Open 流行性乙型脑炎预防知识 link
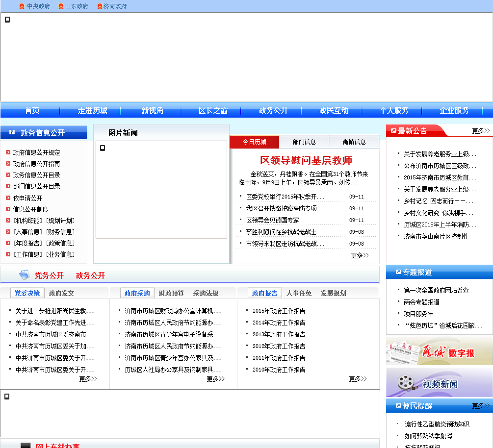 pyautogui.click(x=437, y=424)
